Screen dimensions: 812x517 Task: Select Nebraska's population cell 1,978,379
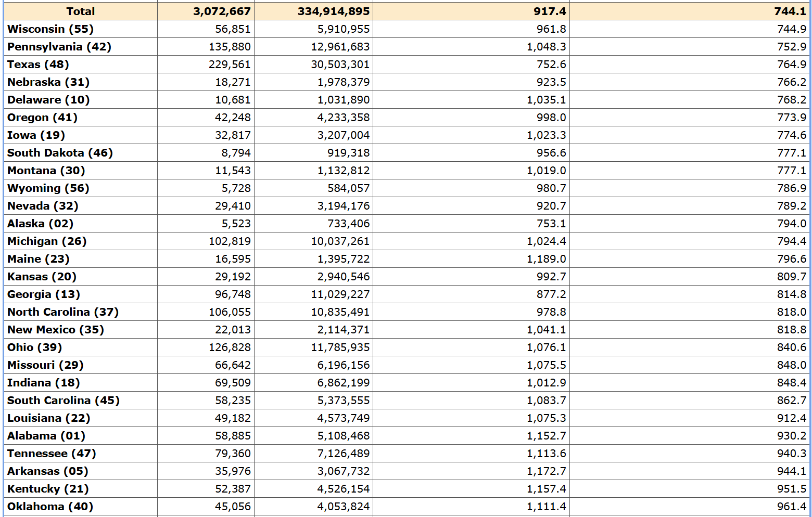point(343,82)
